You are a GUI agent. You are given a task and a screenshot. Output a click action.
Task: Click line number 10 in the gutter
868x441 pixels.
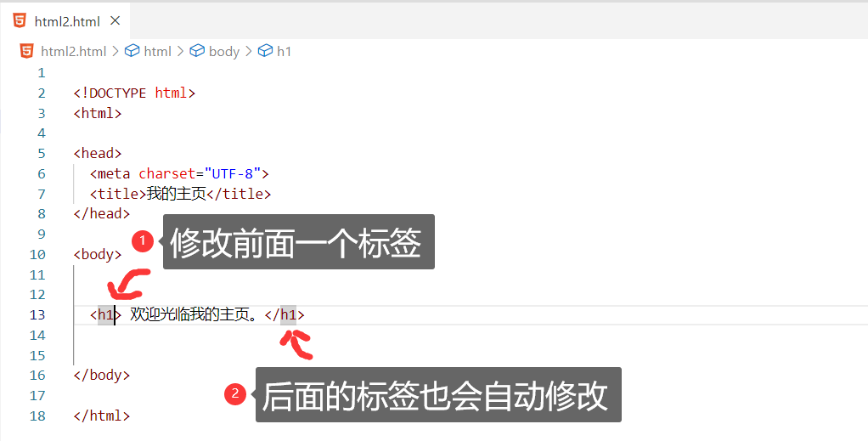(37, 254)
